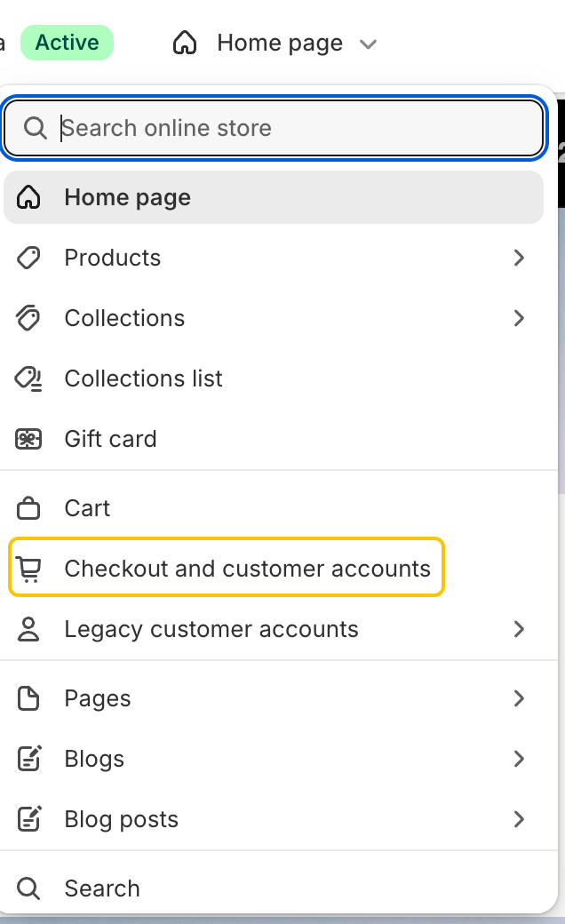
Task: Focus the Search online store field
Action: click(x=274, y=128)
